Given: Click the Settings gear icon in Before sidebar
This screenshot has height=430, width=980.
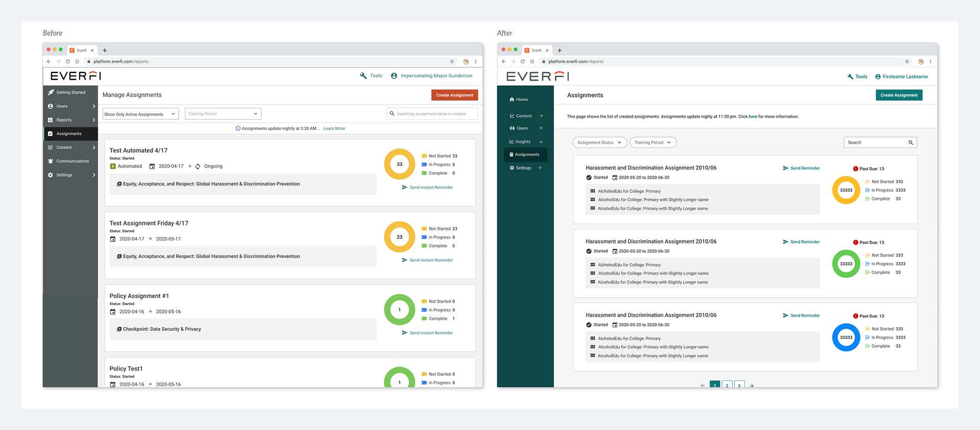Looking at the screenshot, I should click(x=51, y=175).
